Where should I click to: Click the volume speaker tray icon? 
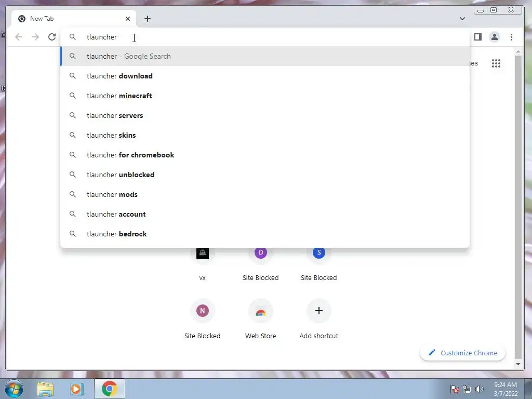479,389
